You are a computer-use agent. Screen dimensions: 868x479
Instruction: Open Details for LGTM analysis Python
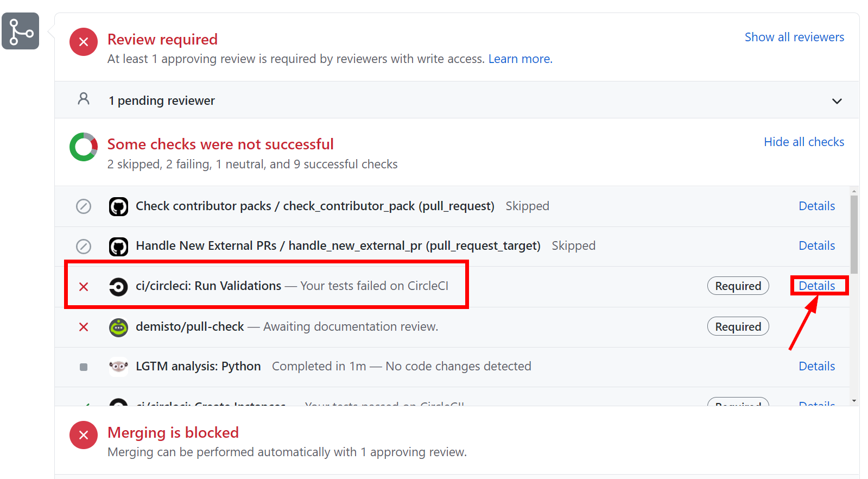(816, 366)
